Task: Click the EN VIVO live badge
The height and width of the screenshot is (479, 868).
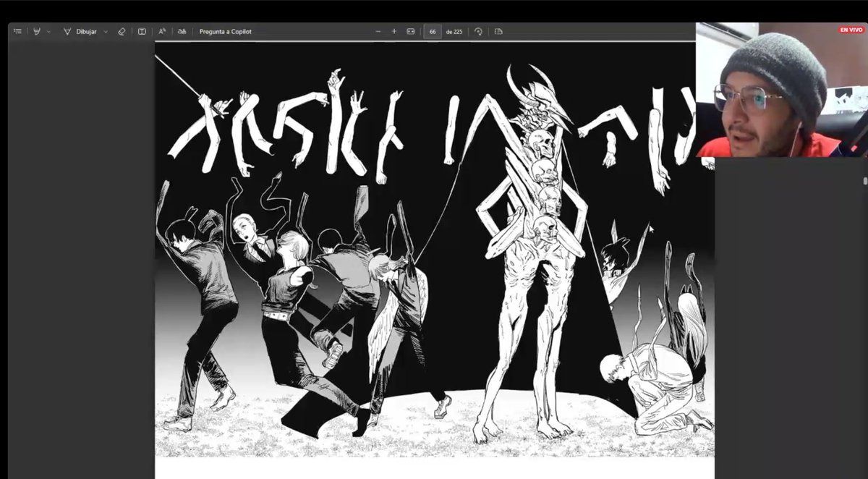Action: tap(851, 30)
